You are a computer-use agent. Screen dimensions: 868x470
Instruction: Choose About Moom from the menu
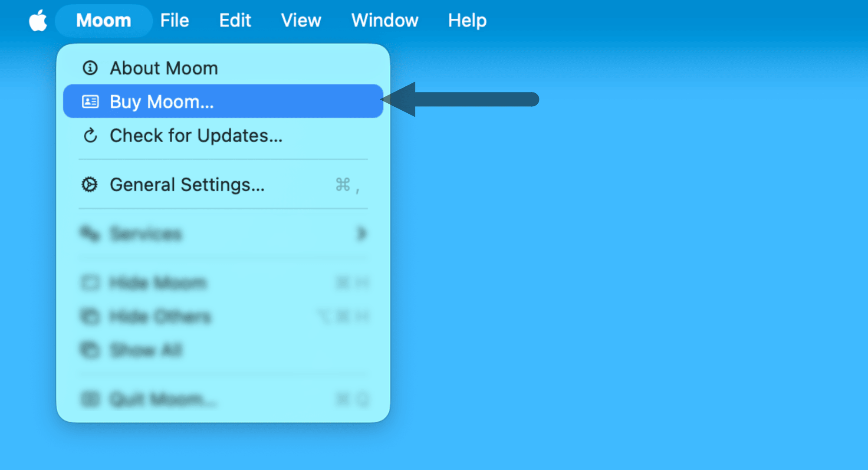coord(223,68)
